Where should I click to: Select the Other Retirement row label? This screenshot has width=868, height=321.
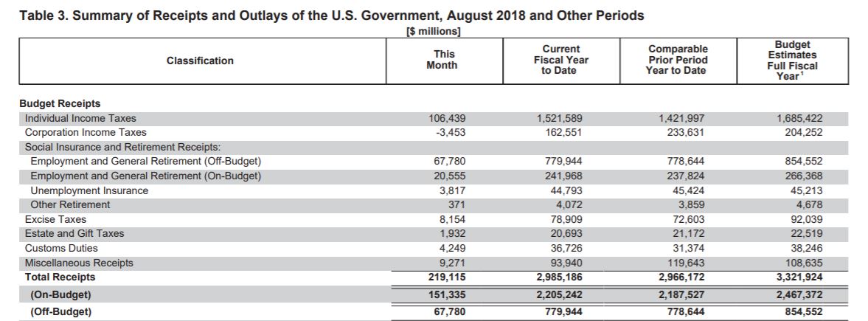70,205
